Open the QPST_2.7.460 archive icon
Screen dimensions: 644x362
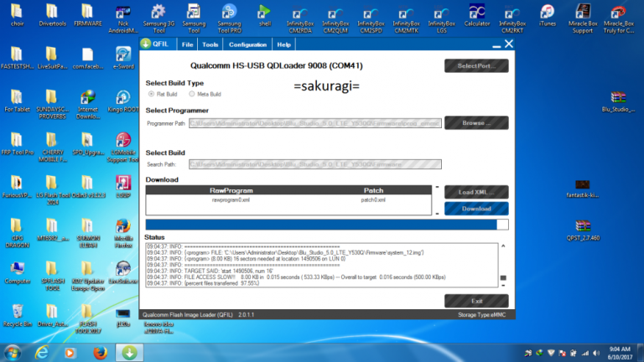[584, 225]
